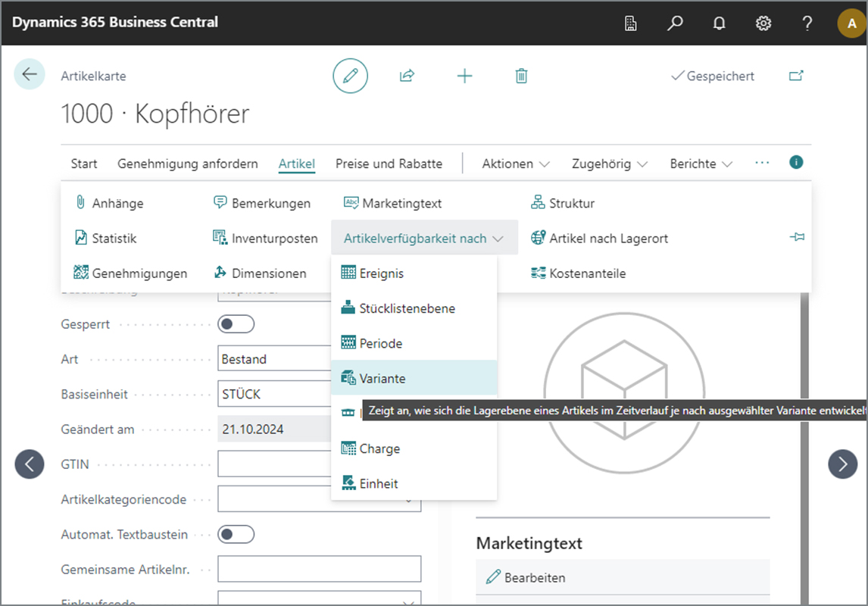The width and height of the screenshot is (868, 606).
Task: Select Ereignis from the menu
Action: click(x=414, y=273)
